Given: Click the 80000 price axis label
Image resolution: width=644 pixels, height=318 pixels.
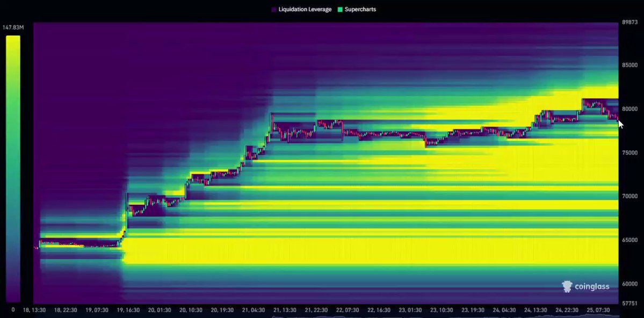Looking at the screenshot, I should pos(629,109).
